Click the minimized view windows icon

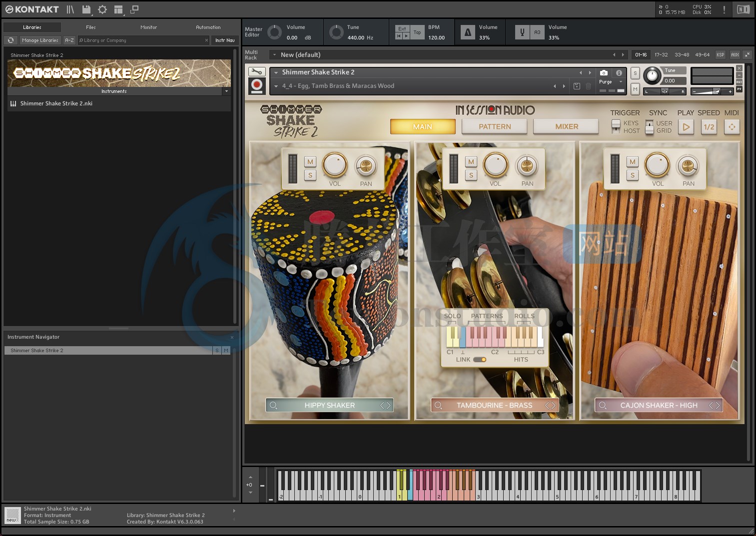coord(134,9)
